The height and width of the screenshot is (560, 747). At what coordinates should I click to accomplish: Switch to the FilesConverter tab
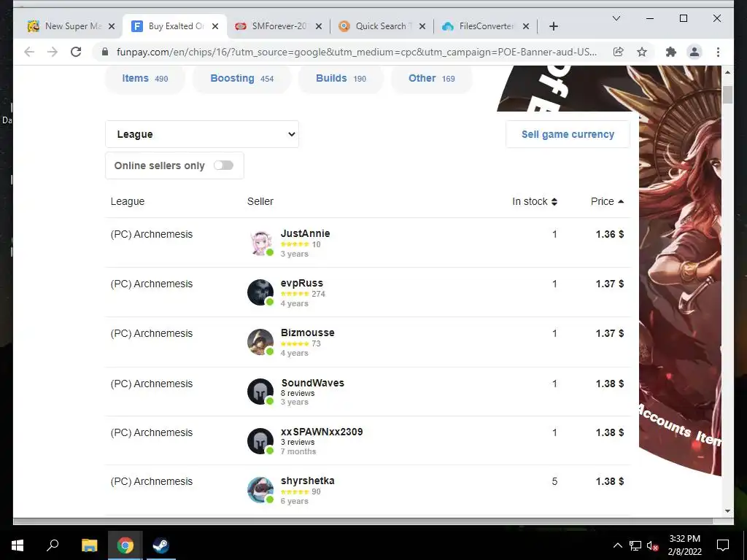pyautogui.click(x=485, y=26)
